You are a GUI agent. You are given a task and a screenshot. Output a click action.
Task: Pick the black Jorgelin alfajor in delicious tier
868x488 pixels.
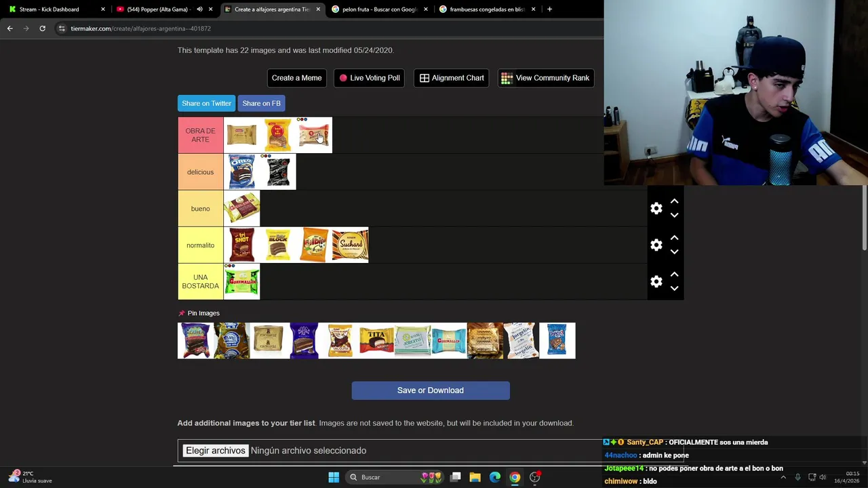click(x=278, y=172)
